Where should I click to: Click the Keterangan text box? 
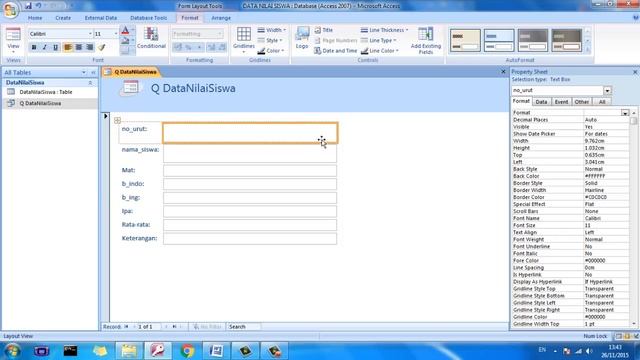click(x=250, y=238)
